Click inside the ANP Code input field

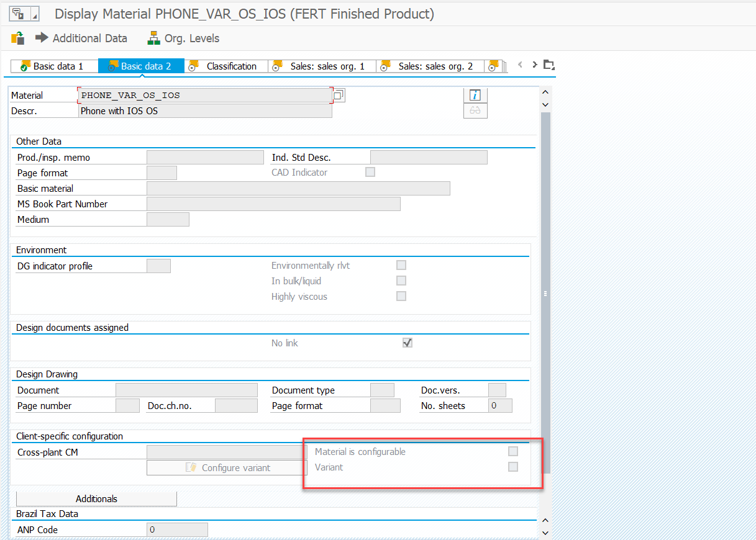pos(176,529)
